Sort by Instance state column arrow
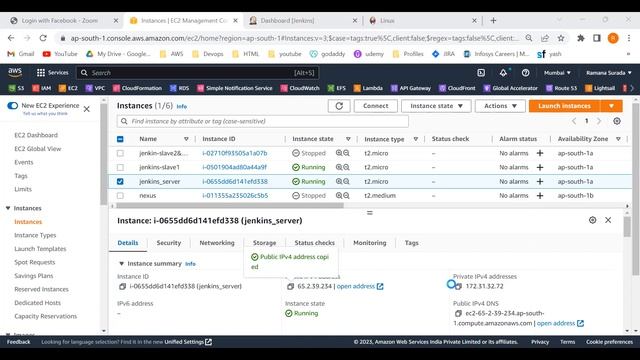640x360 pixels. click(x=348, y=139)
